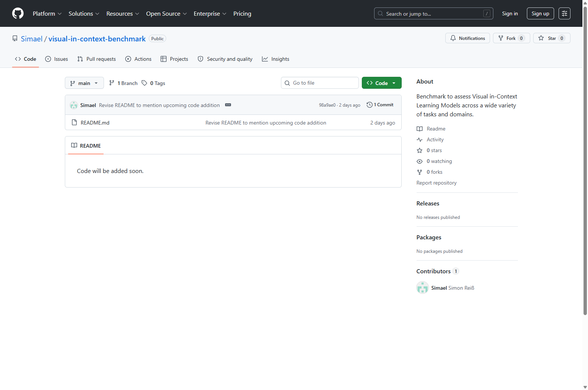Expand commit details ellipsis button

click(x=228, y=105)
